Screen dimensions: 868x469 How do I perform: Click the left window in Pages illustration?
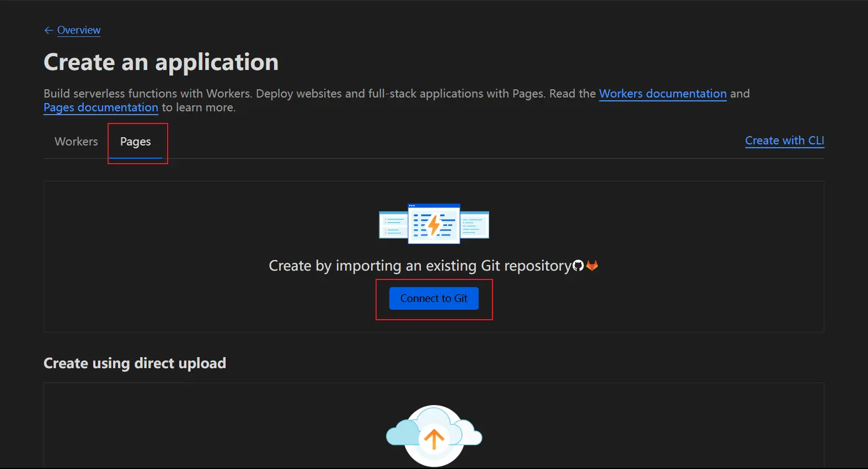coord(393,225)
